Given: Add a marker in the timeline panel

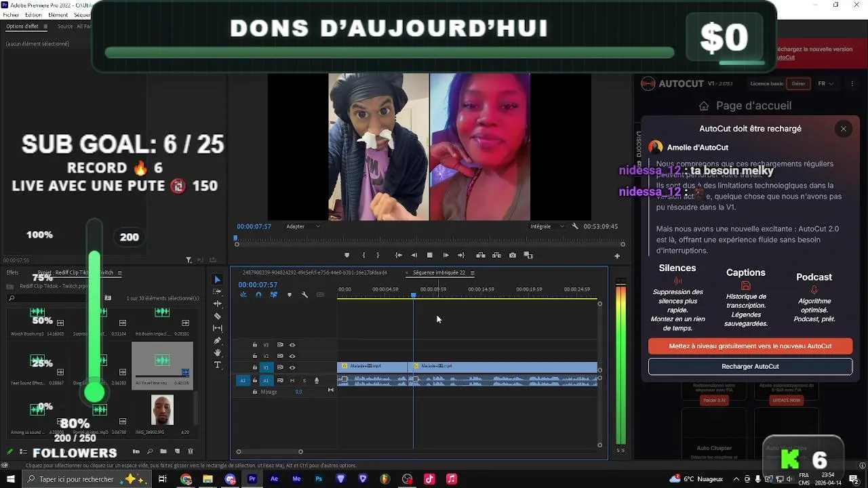Looking at the screenshot, I should (x=290, y=295).
